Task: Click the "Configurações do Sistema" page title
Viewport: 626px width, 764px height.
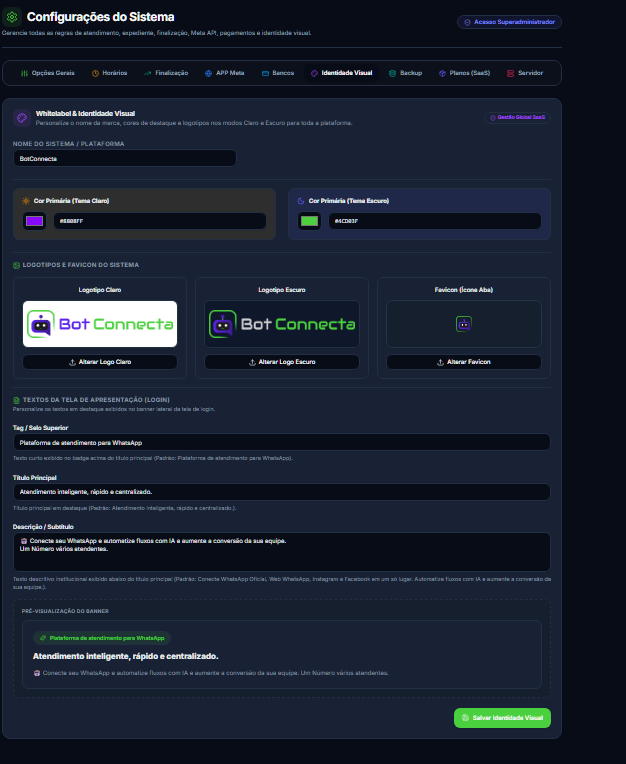Action: (100, 17)
